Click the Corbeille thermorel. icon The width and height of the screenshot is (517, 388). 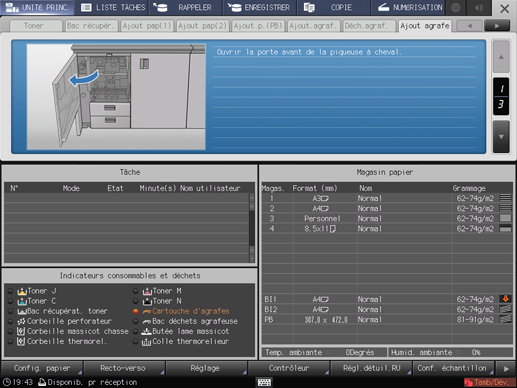click(x=21, y=341)
